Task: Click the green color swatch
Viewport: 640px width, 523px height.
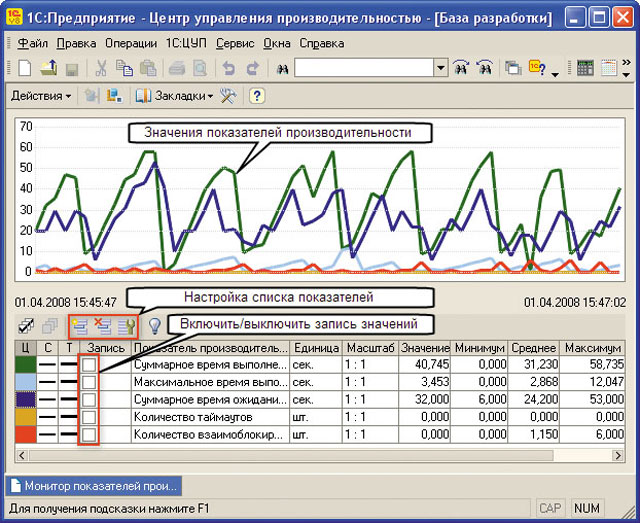Action: click(26, 365)
